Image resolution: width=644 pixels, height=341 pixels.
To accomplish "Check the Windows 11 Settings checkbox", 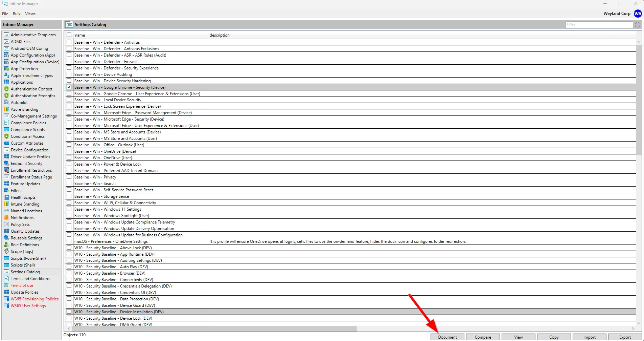I will 69,209.
